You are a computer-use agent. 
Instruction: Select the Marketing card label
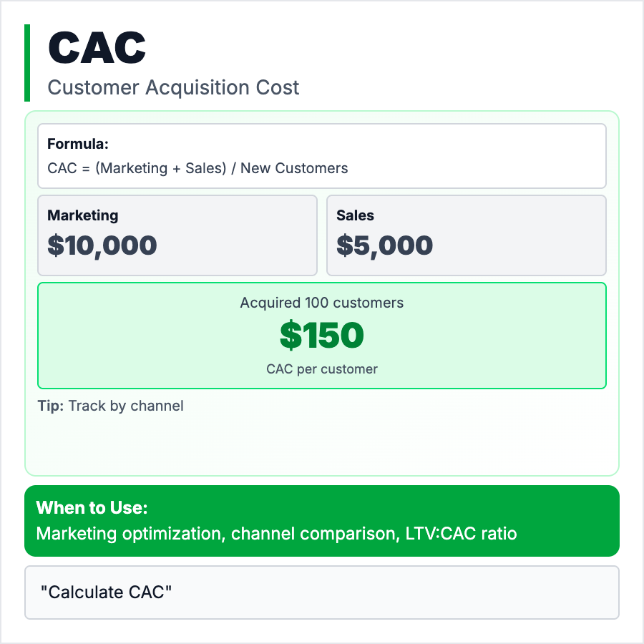click(83, 215)
